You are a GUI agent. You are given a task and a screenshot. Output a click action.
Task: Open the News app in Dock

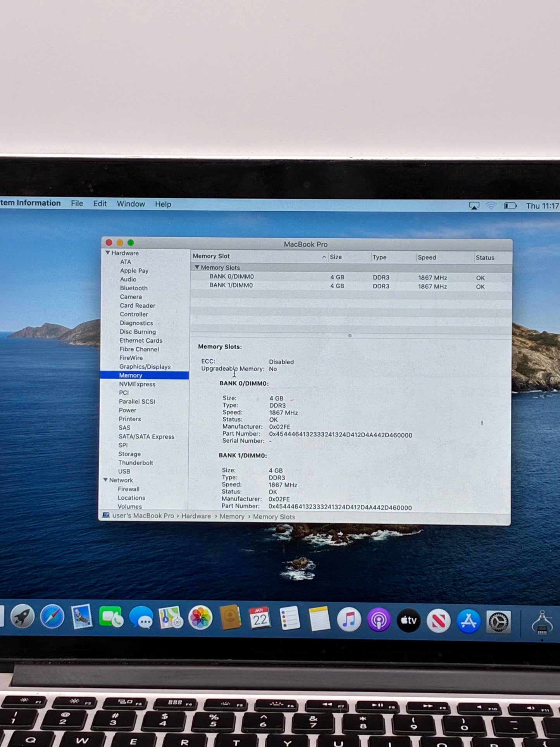point(438,621)
